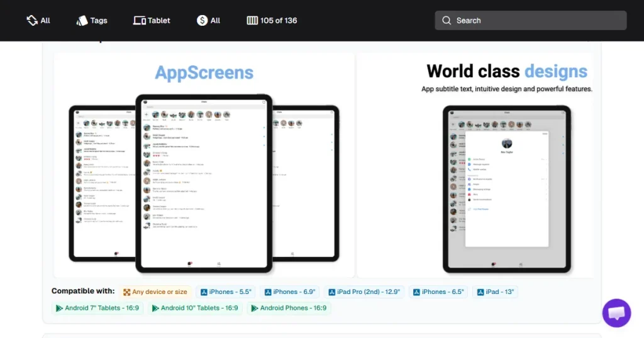Select Android Phones - 16:9 tag

coord(289,308)
